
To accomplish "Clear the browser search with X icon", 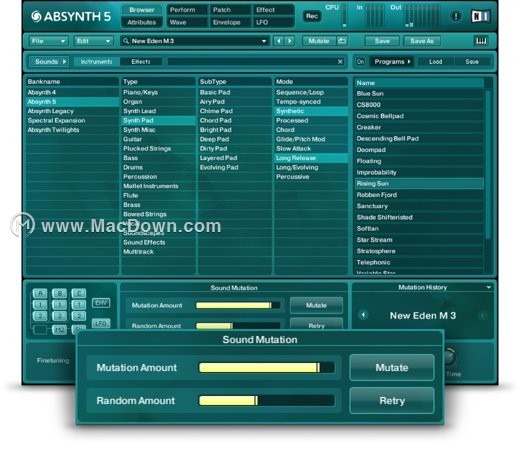I will tap(340, 62).
